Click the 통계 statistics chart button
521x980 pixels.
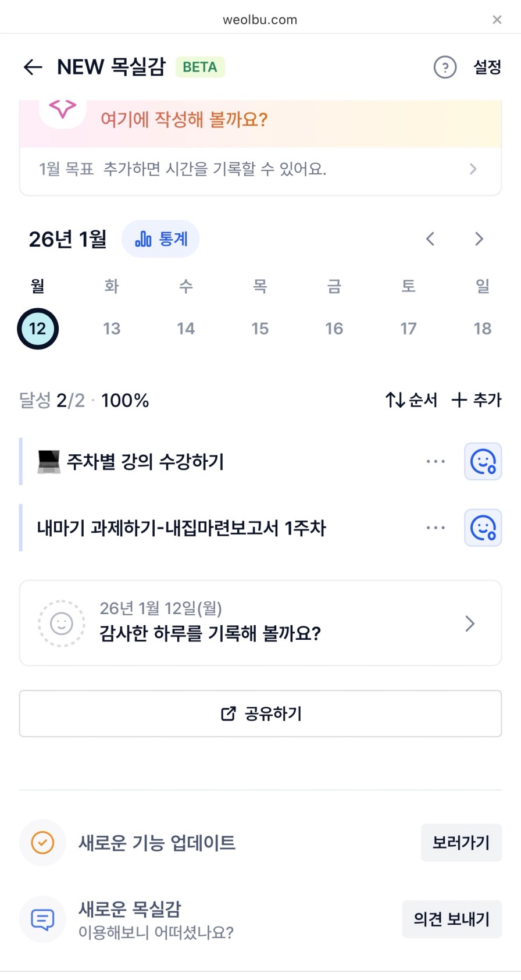coord(160,239)
